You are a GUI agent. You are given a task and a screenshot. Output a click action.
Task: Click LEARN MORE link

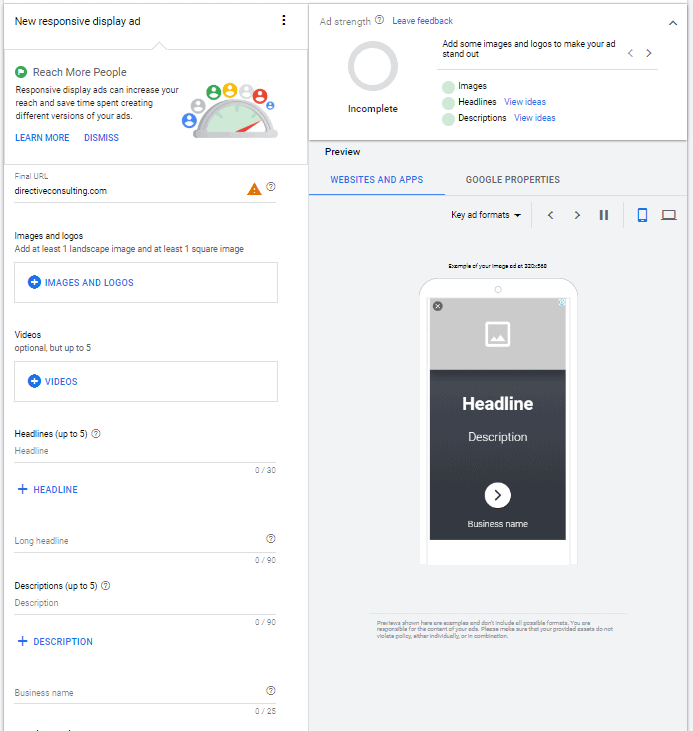[x=42, y=138]
